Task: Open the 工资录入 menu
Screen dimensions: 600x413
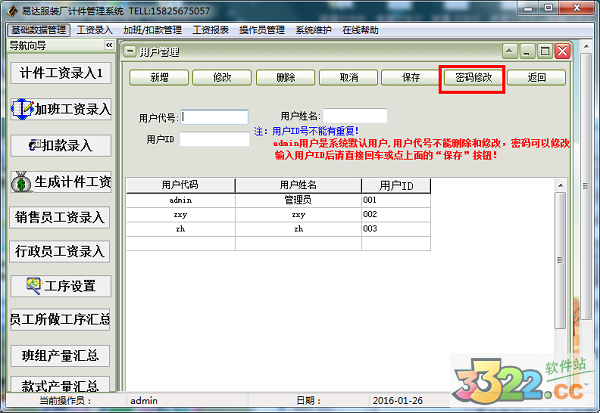Action: 94,30
